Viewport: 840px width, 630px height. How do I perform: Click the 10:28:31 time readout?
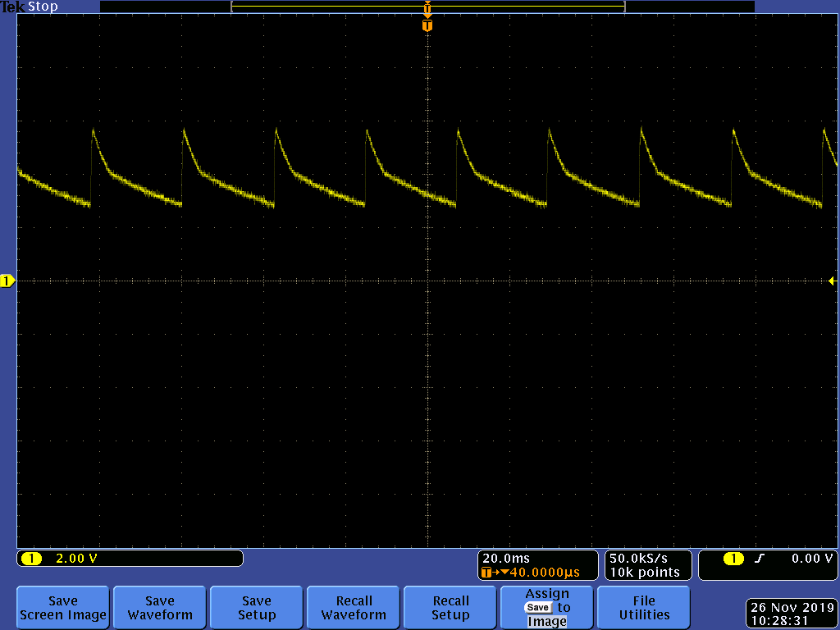[779, 621]
